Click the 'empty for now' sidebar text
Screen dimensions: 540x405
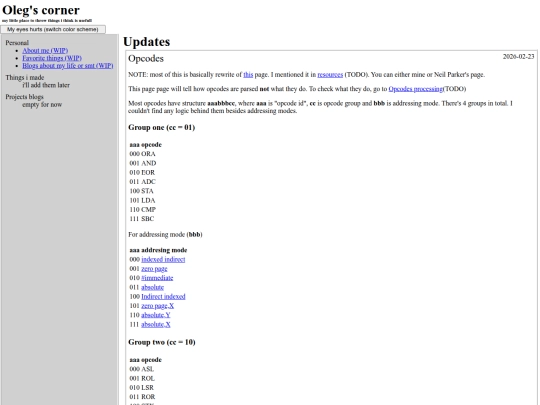42,105
